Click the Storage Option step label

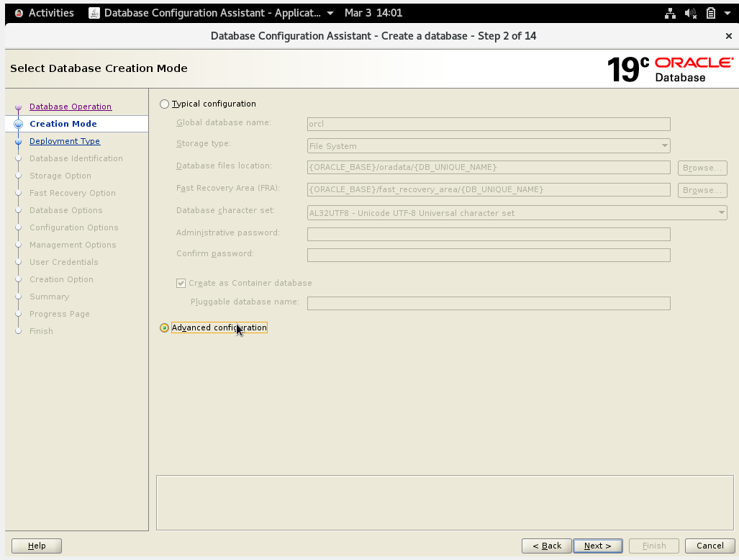[x=60, y=176]
